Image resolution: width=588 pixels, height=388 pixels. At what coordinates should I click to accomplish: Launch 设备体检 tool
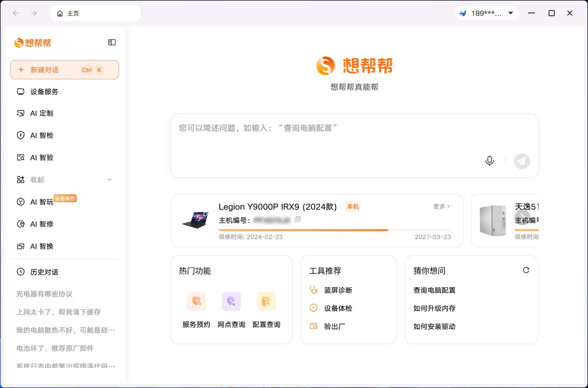331,308
